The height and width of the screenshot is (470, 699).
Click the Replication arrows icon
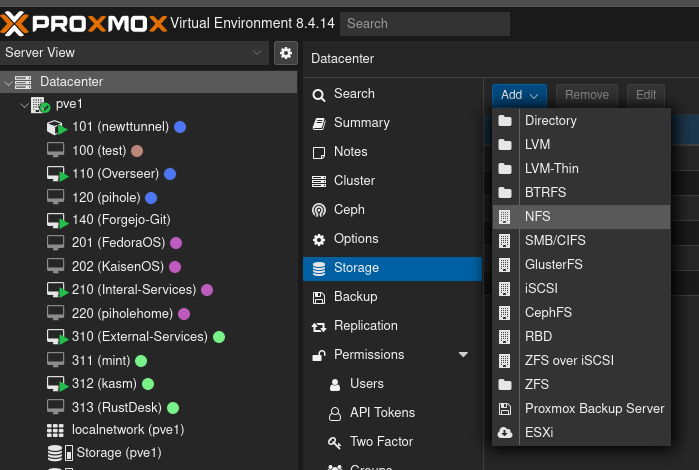[x=319, y=327]
